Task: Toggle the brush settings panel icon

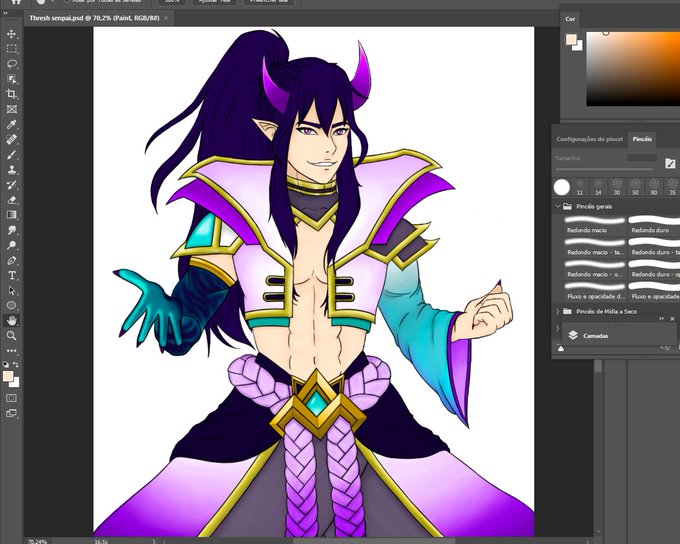Action: 670,164
